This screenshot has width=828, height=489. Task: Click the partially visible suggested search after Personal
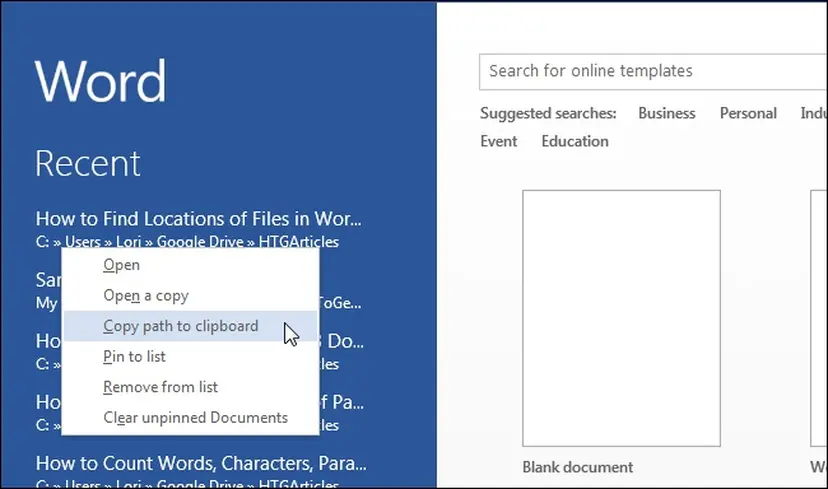pyautogui.click(x=813, y=114)
